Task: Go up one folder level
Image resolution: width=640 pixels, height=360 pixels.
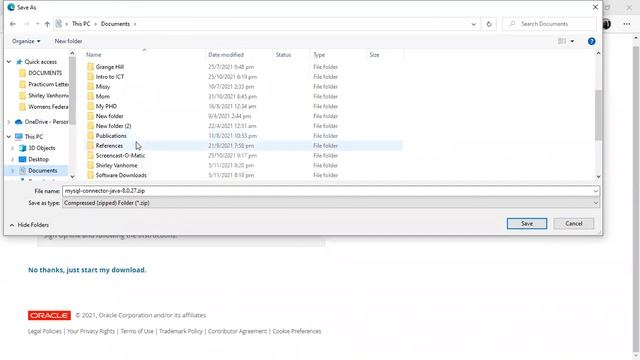Action: [47, 24]
